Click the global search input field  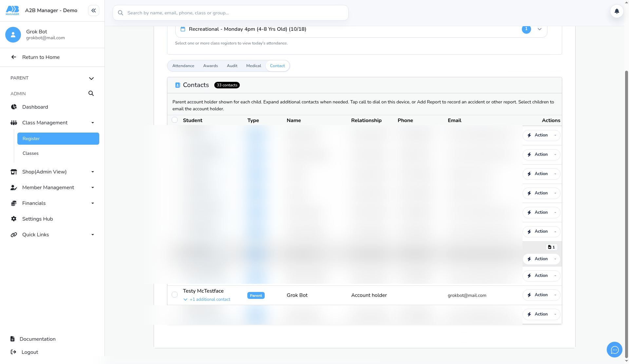[231, 13]
